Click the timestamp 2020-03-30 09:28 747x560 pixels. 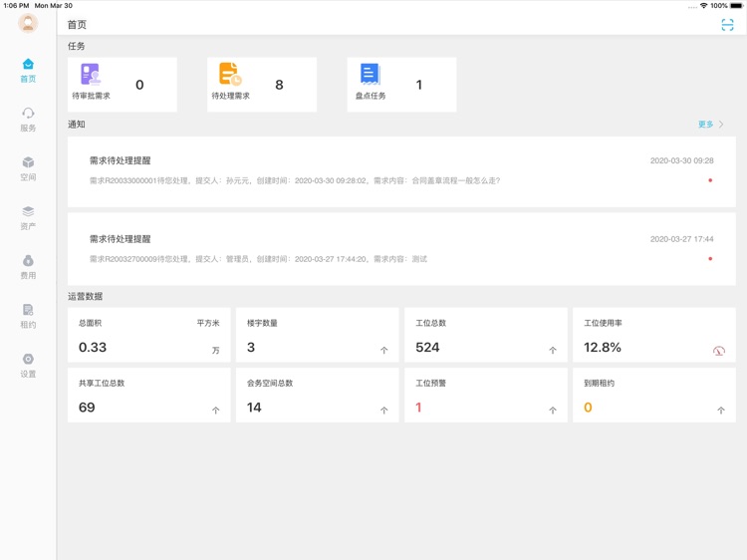point(681,160)
